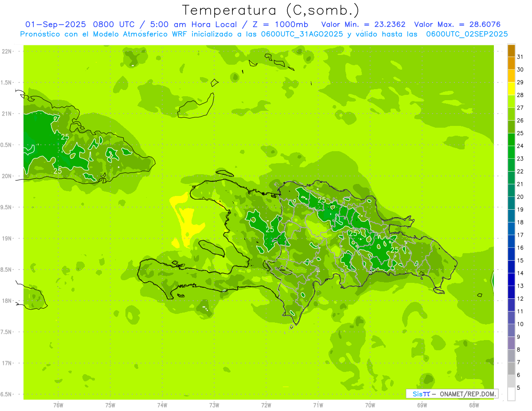Pick legend color swatch between 29 and 30
The height and width of the screenshot is (411, 532).
pyautogui.click(x=511, y=76)
